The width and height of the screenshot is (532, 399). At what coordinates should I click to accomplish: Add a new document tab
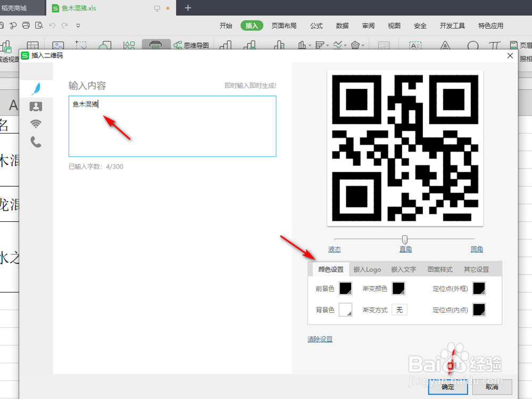coord(188,8)
